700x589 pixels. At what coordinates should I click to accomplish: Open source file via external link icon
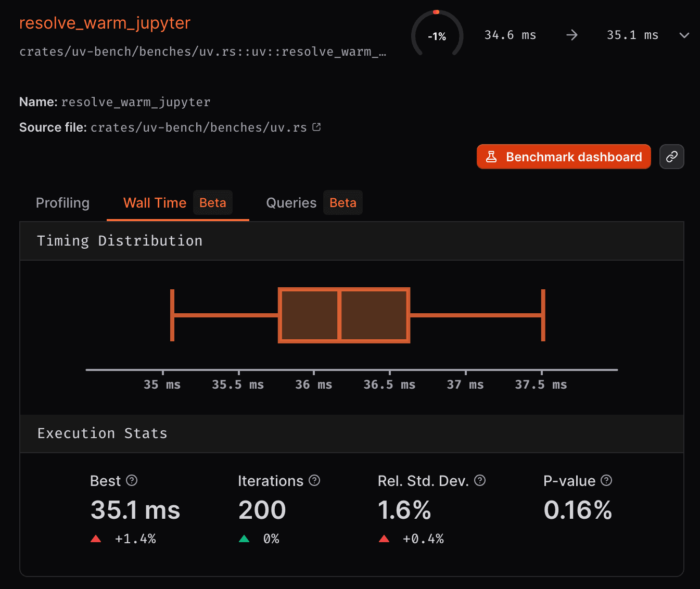coord(317,126)
